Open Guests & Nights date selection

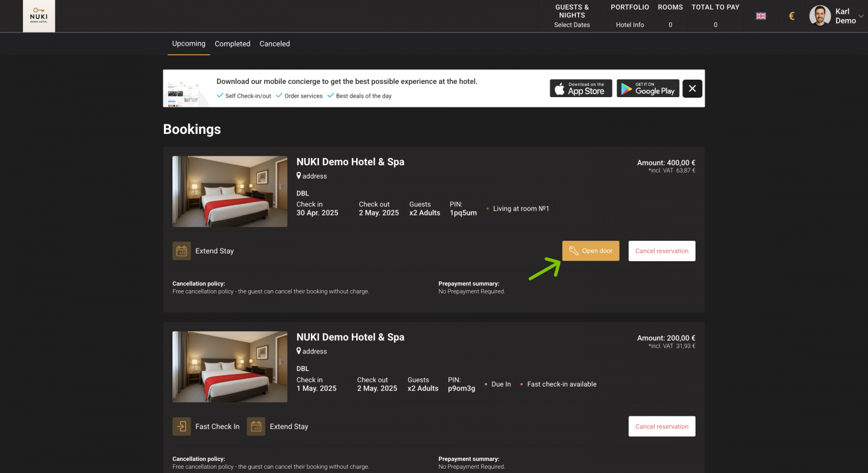(572, 16)
